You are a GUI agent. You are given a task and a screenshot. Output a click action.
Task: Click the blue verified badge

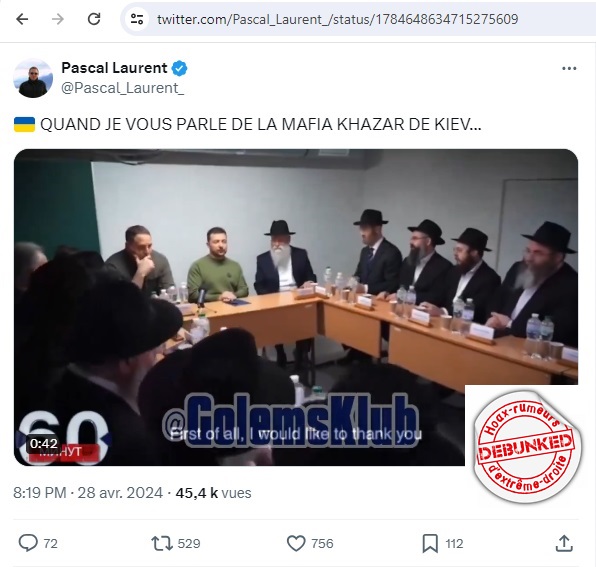click(179, 68)
